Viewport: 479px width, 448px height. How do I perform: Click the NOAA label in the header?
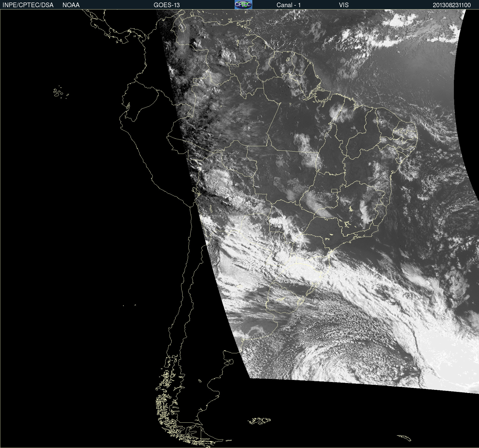point(71,5)
